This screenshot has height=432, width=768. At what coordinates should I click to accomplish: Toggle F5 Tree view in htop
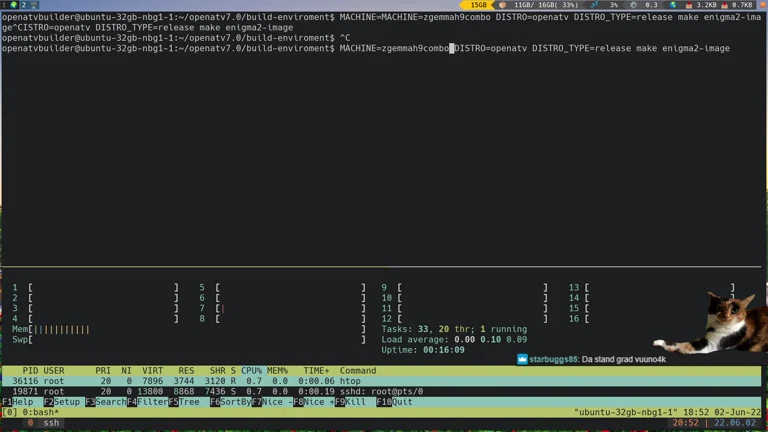(187, 402)
